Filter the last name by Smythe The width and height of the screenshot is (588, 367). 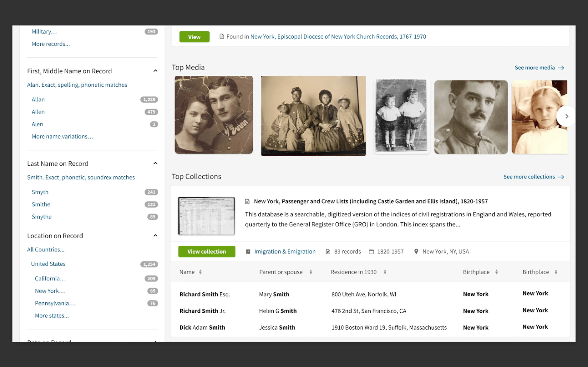[42, 217]
